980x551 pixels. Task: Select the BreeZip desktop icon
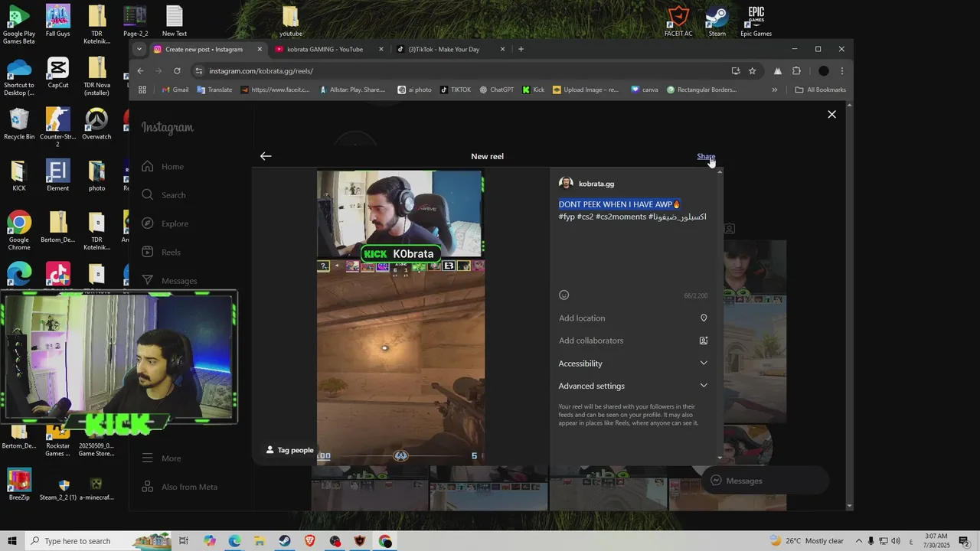pos(19,484)
